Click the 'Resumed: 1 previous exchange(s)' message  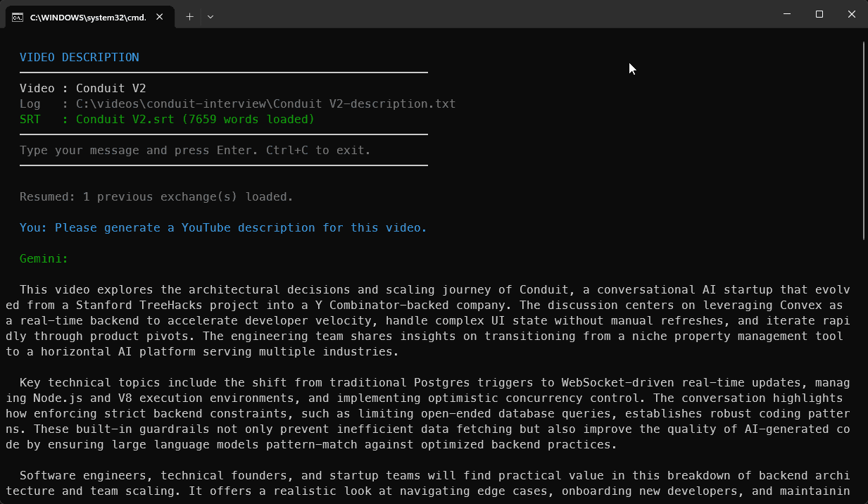pos(156,196)
